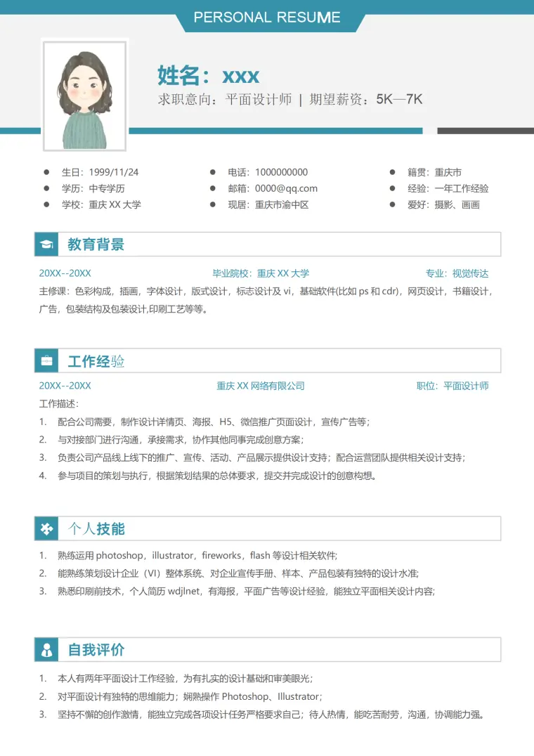
Task: Click the 工作描述： label
Action: (x=59, y=404)
